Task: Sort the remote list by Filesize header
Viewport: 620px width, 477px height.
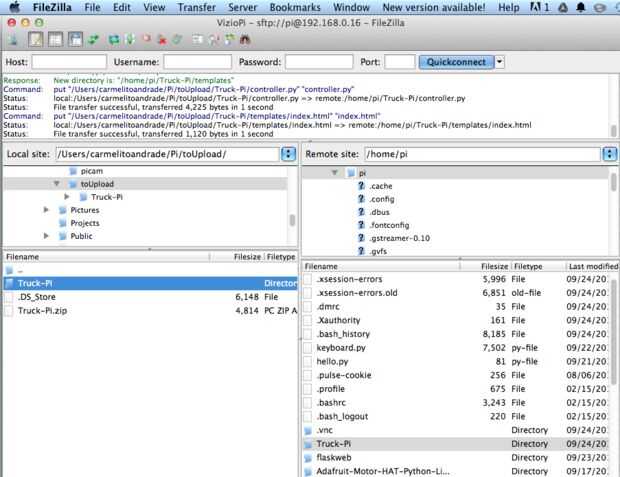Action: pyautogui.click(x=486, y=266)
